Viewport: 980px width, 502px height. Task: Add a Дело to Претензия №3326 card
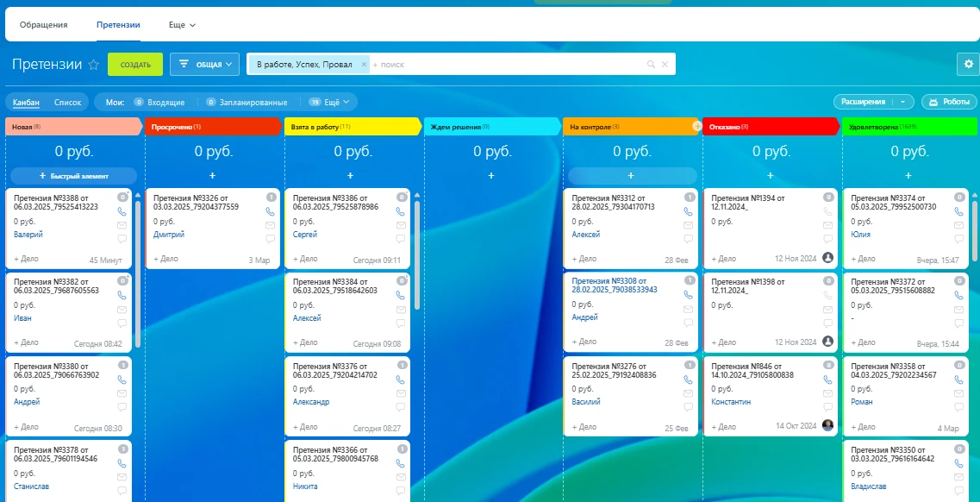[165, 258]
